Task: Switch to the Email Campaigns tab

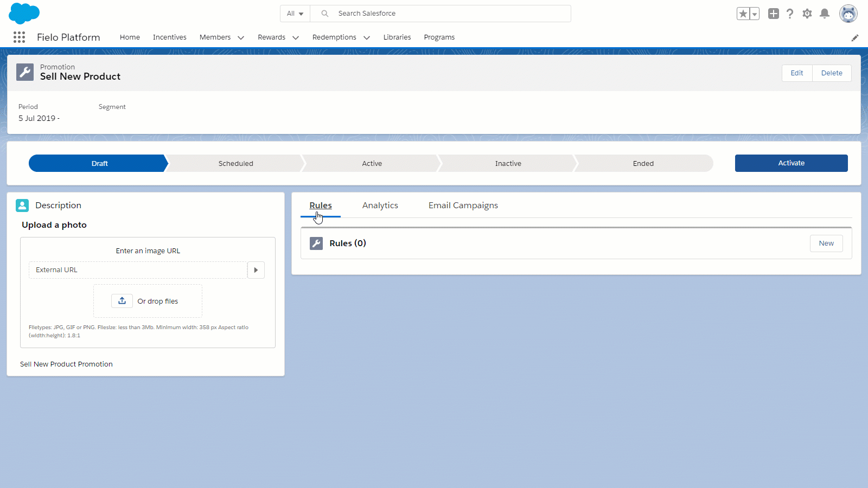Action: [x=463, y=206]
